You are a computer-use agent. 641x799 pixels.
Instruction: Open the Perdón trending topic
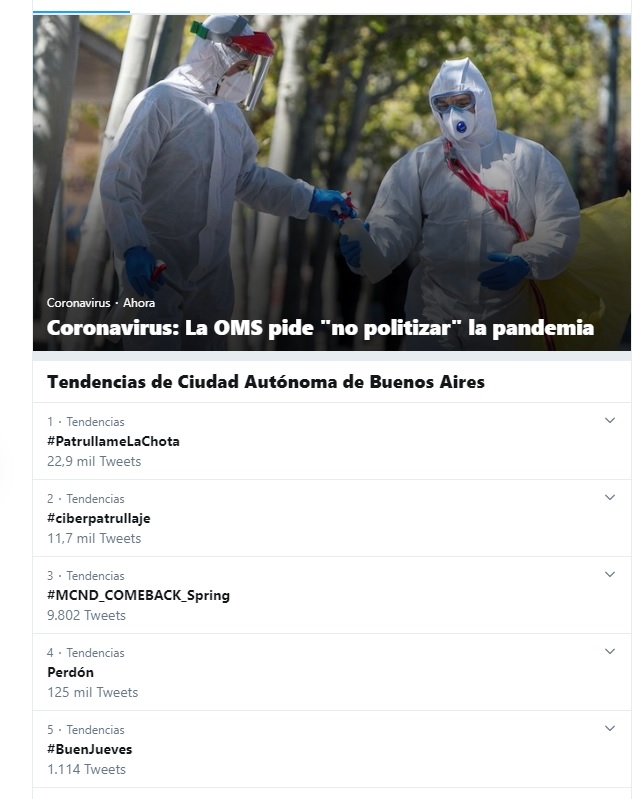point(70,672)
